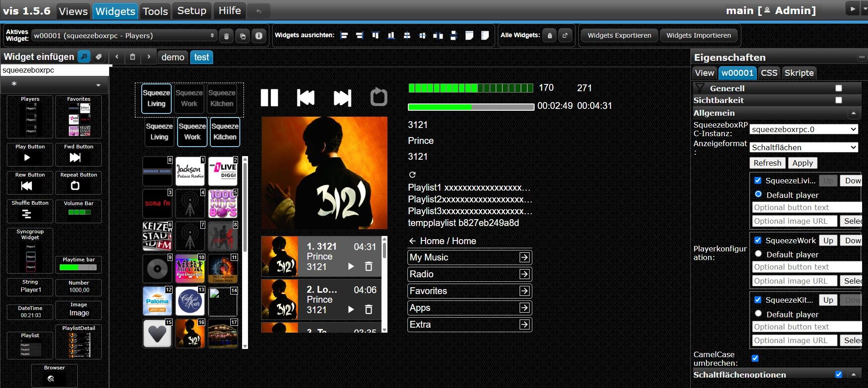
Task: Align widgets to the right edge
Action: [x=360, y=35]
